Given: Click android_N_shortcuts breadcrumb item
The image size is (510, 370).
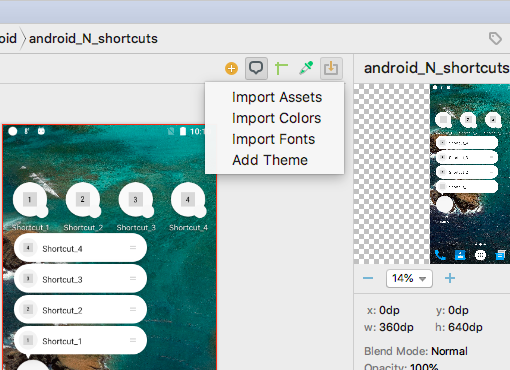Looking at the screenshot, I should pyautogui.click(x=93, y=39).
